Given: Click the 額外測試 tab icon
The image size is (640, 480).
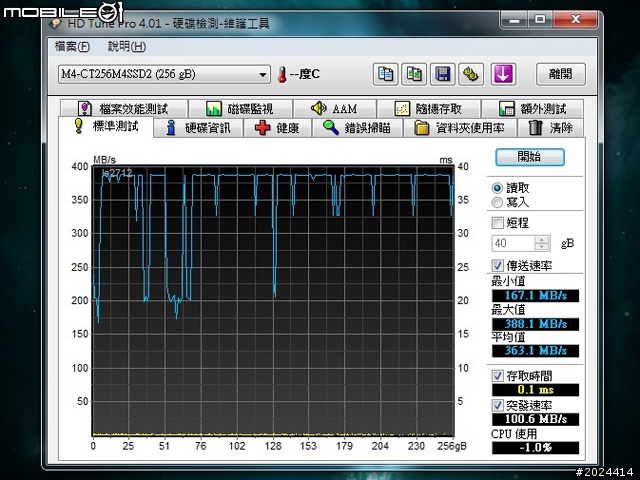Looking at the screenshot, I should coord(507,109).
